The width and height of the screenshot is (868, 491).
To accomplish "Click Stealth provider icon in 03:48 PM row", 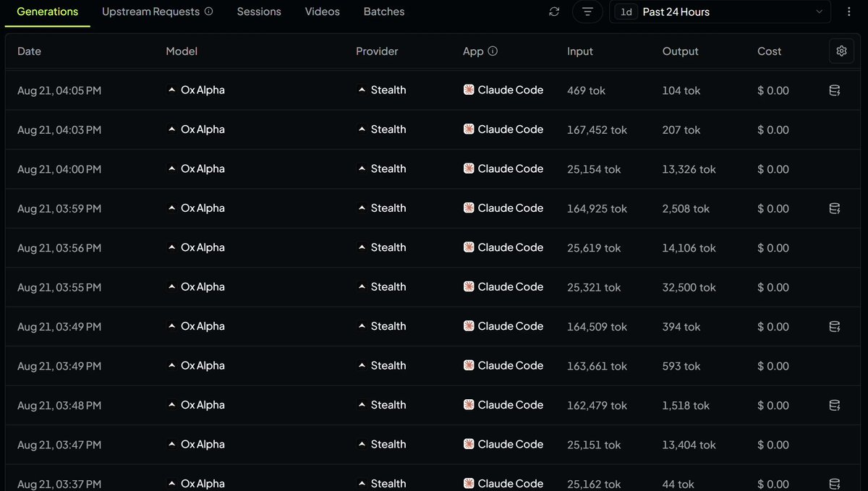I will [x=362, y=405].
